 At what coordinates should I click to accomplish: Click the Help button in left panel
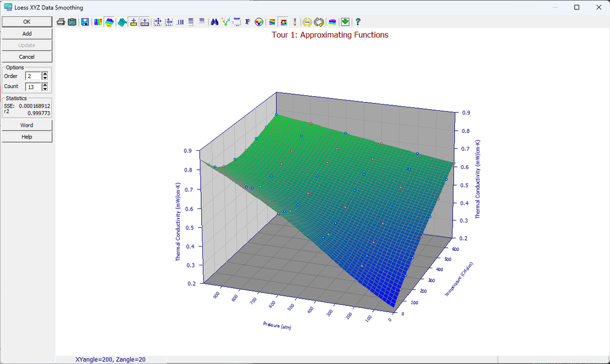coord(27,137)
